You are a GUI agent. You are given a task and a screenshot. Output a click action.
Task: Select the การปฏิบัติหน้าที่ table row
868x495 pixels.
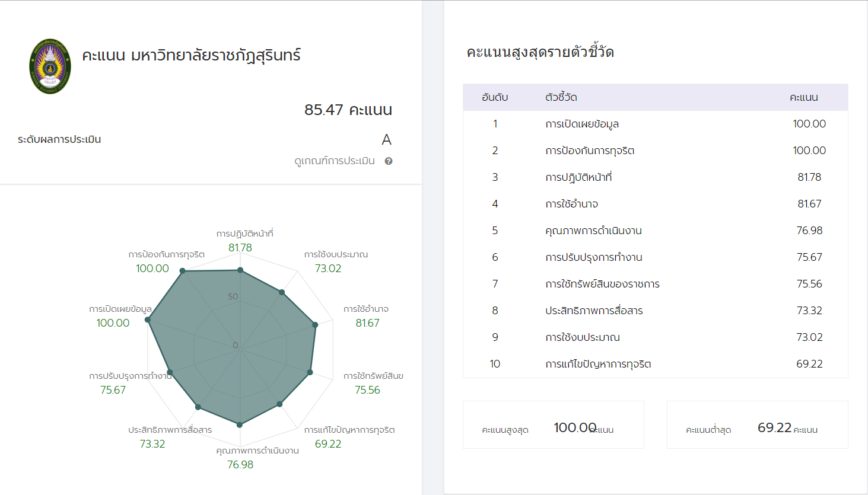point(656,177)
